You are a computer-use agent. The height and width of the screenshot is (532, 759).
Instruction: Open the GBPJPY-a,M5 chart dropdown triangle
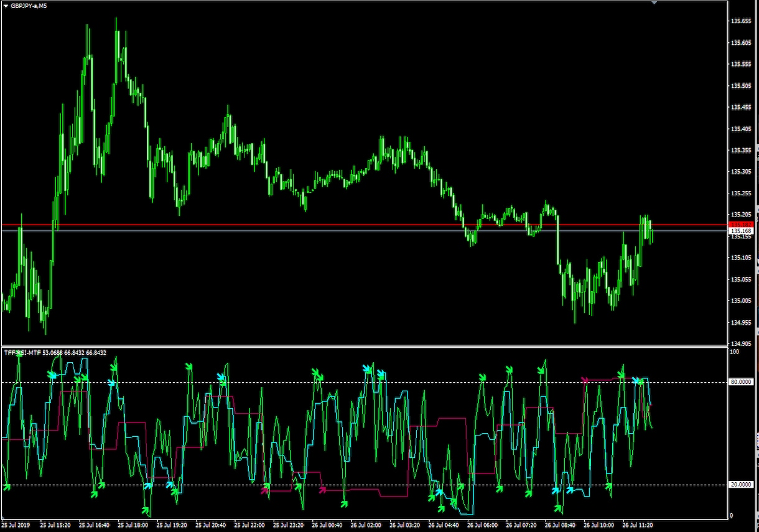tap(6, 5)
